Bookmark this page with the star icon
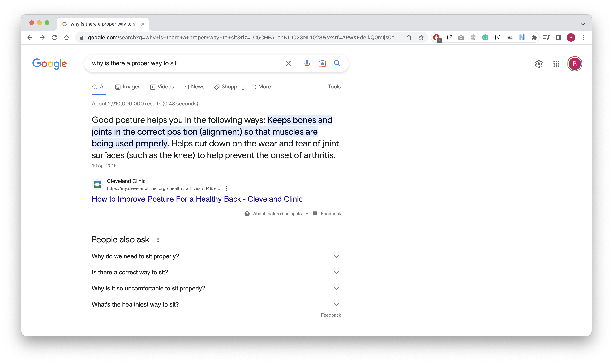The image size is (613, 364). 421,38
